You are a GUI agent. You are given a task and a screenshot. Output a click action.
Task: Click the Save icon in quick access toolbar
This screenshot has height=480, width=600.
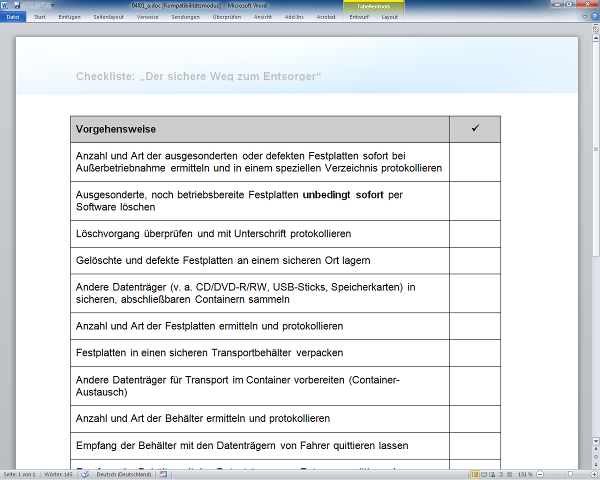[x=15, y=6]
